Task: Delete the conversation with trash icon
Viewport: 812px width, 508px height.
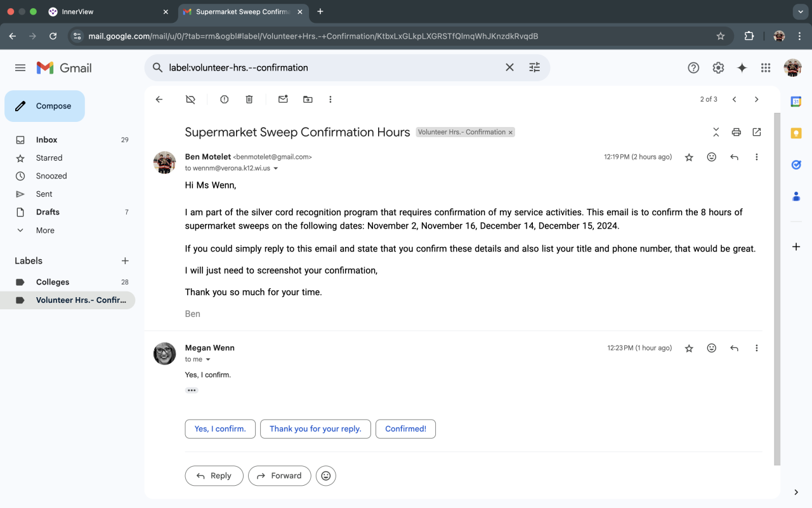Action: [x=249, y=100]
